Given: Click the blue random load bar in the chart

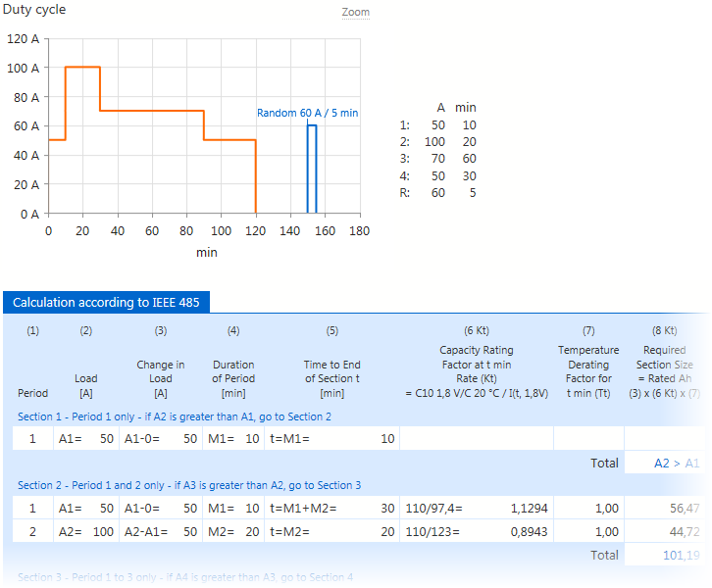Looking at the screenshot, I should click(312, 169).
